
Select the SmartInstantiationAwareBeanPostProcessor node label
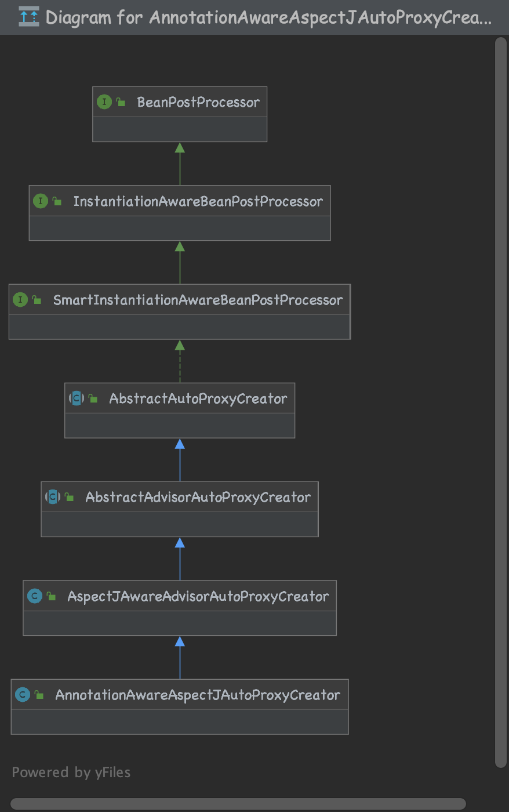(x=198, y=300)
